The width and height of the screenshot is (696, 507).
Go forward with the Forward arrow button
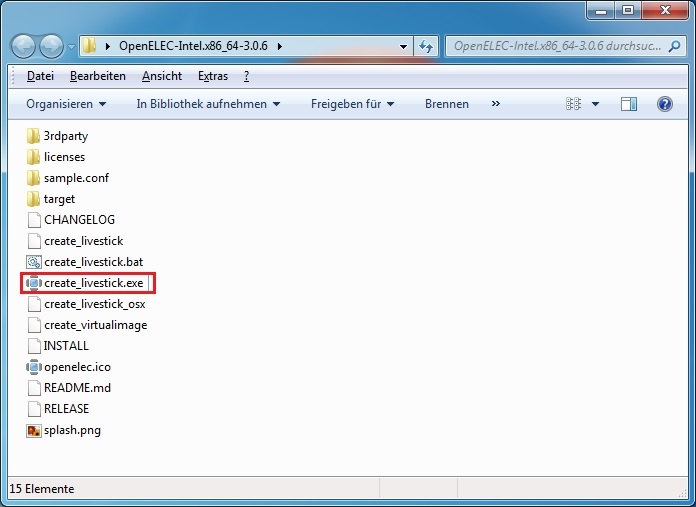pos(51,46)
